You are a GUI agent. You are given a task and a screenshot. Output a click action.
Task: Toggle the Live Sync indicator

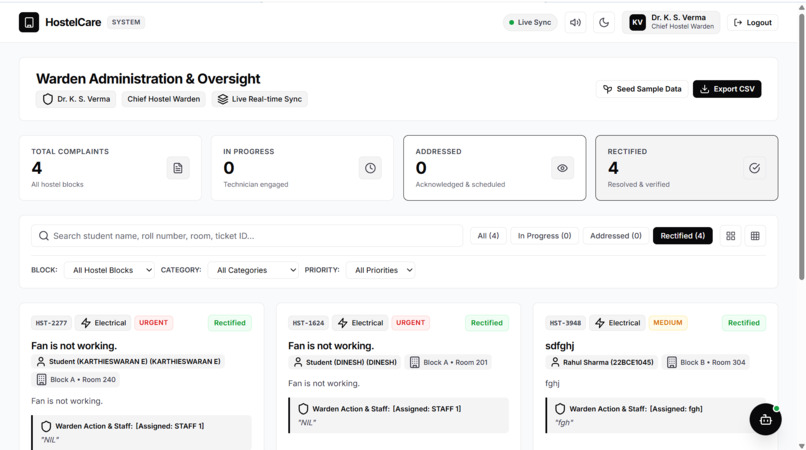tap(529, 23)
